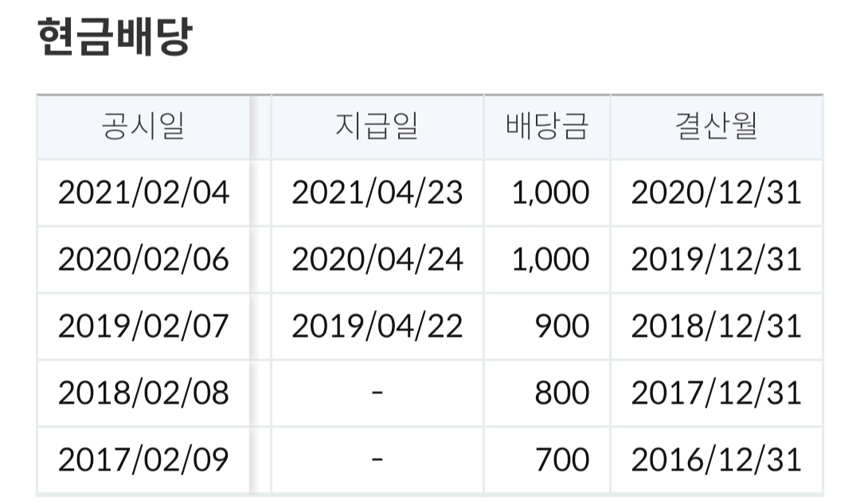Click the 배당금 column header
Viewport: 860px width, 504px height.
547,127
